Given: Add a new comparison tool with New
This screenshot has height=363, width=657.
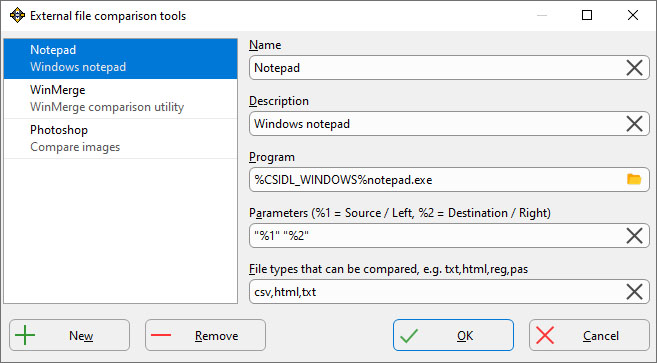Looking at the screenshot, I should [70, 335].
